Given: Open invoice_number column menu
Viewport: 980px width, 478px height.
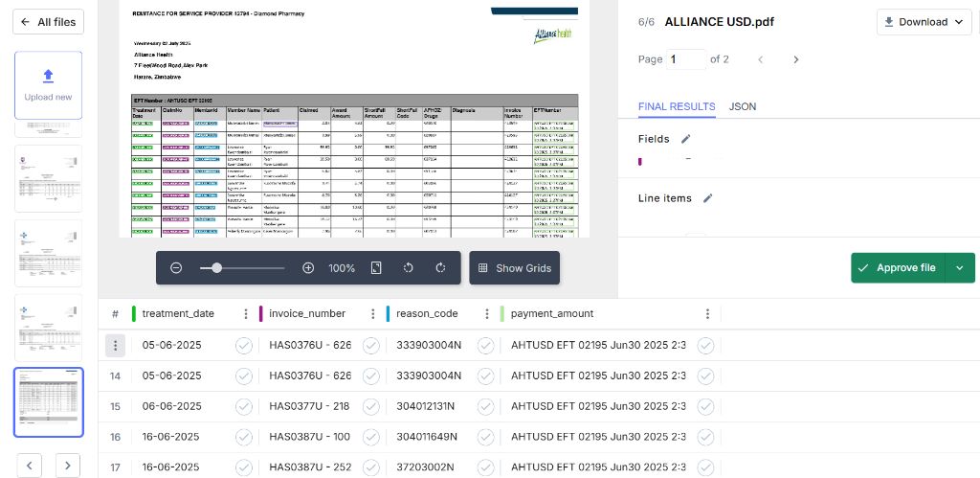Looking at the screenshot, I should point(373,313).
